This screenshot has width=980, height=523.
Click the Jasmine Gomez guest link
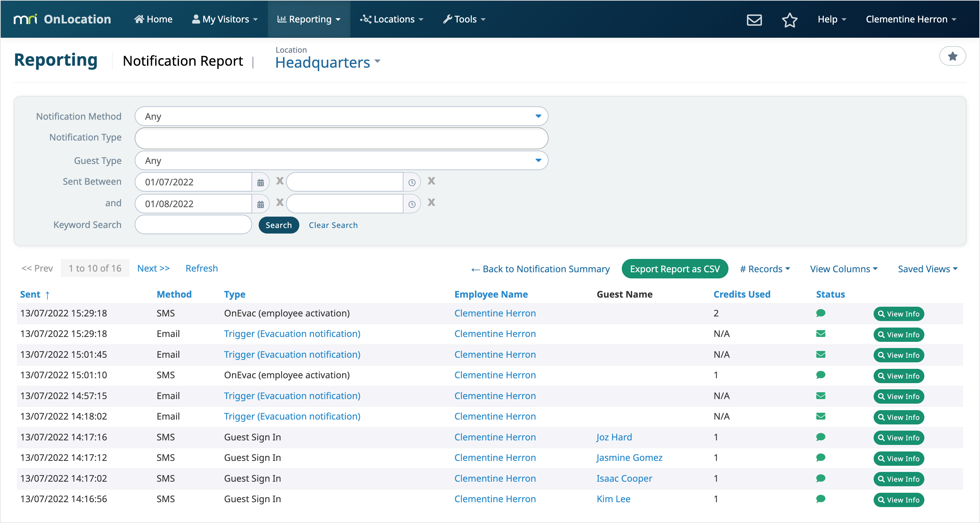point(629,458)
